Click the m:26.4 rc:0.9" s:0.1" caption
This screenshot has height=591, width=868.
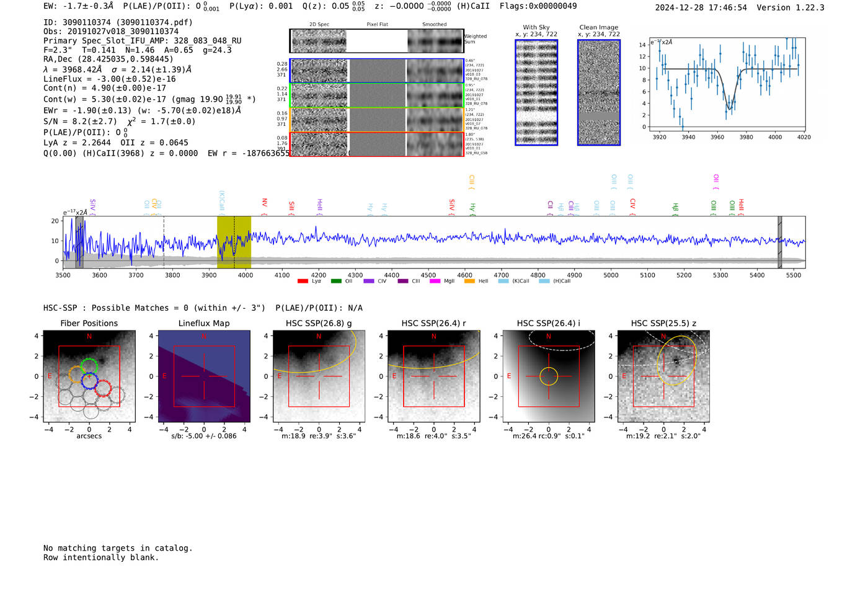pos(549,436)
